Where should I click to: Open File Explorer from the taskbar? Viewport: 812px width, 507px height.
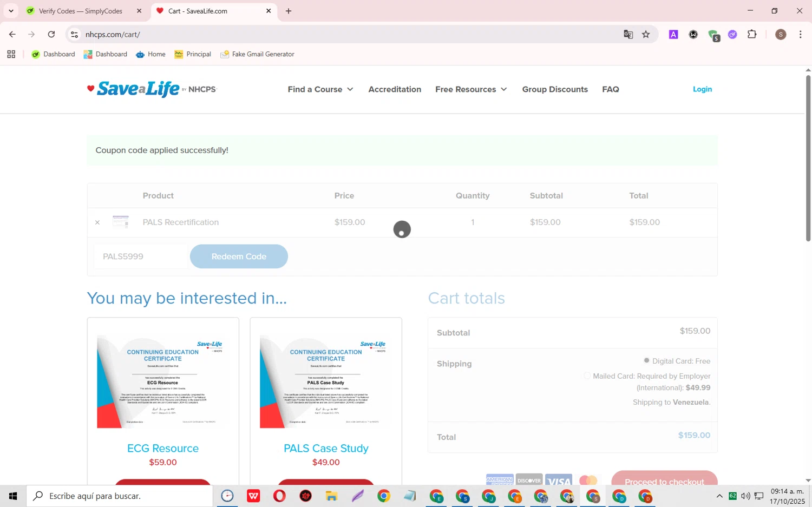click(x=331, y=496)
